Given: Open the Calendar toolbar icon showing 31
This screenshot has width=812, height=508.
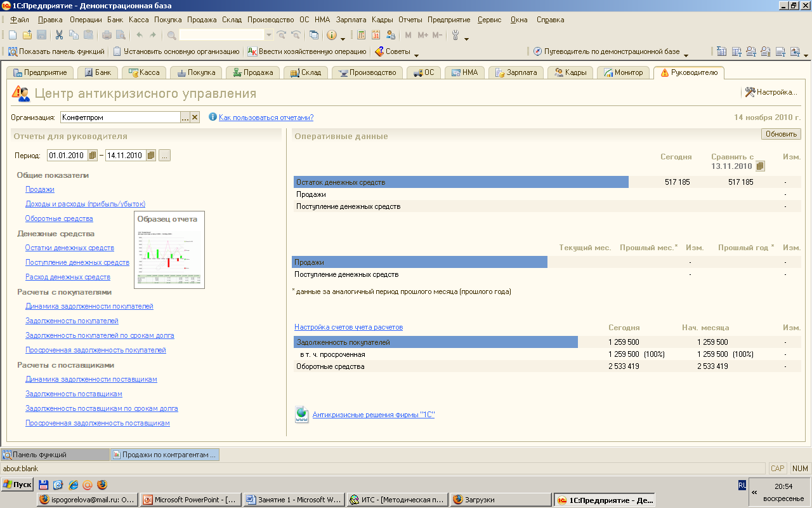Looking at the screenshot, I should tap(376, 35).
